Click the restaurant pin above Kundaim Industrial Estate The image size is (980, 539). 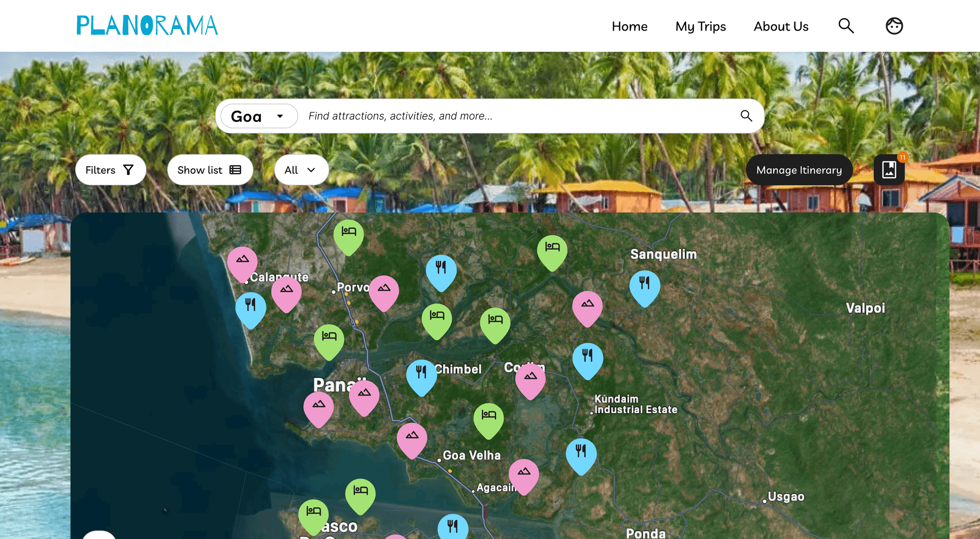point(587,358)
